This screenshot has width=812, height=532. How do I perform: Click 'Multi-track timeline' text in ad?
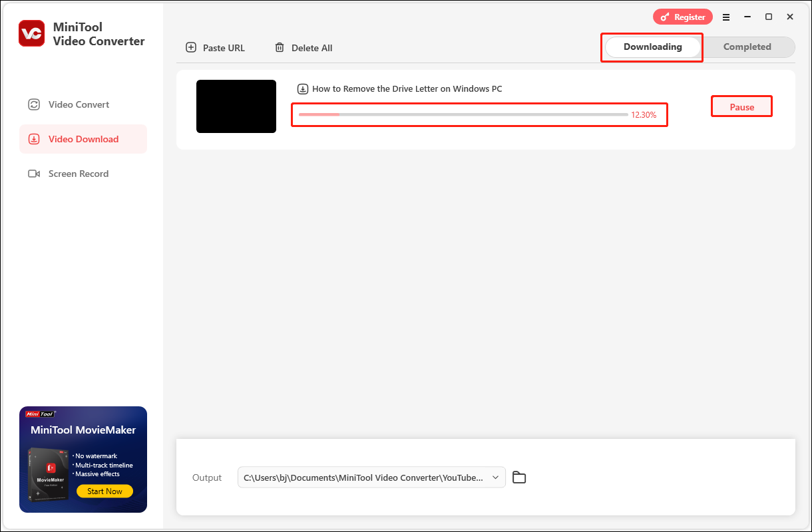click(x=104, y=465)
